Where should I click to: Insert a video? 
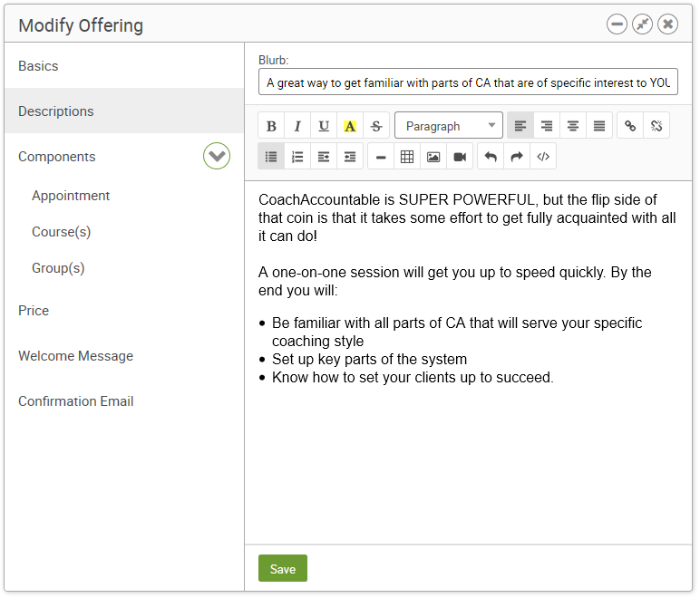click(460, 157)
